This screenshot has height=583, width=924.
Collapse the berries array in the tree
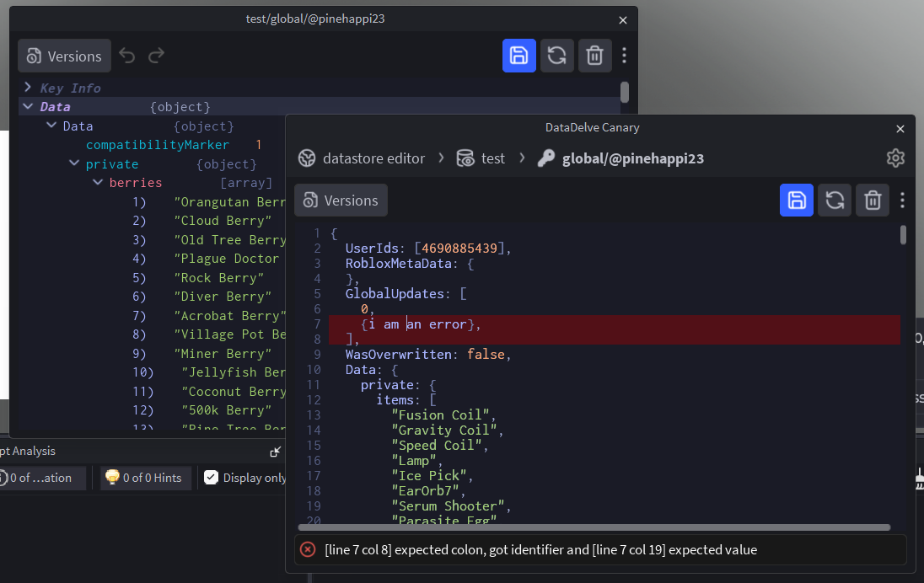click(x=98, y=182)
